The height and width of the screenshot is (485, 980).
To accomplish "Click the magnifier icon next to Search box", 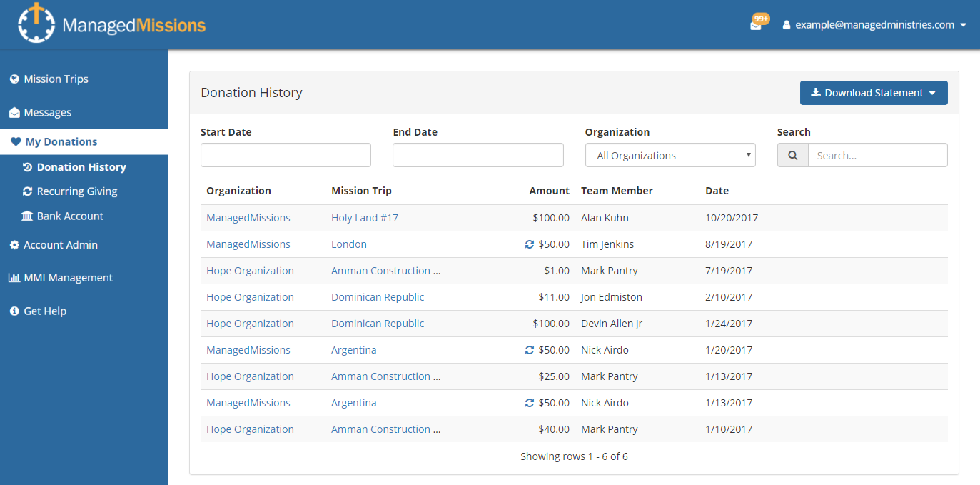I will click(793, 156).
